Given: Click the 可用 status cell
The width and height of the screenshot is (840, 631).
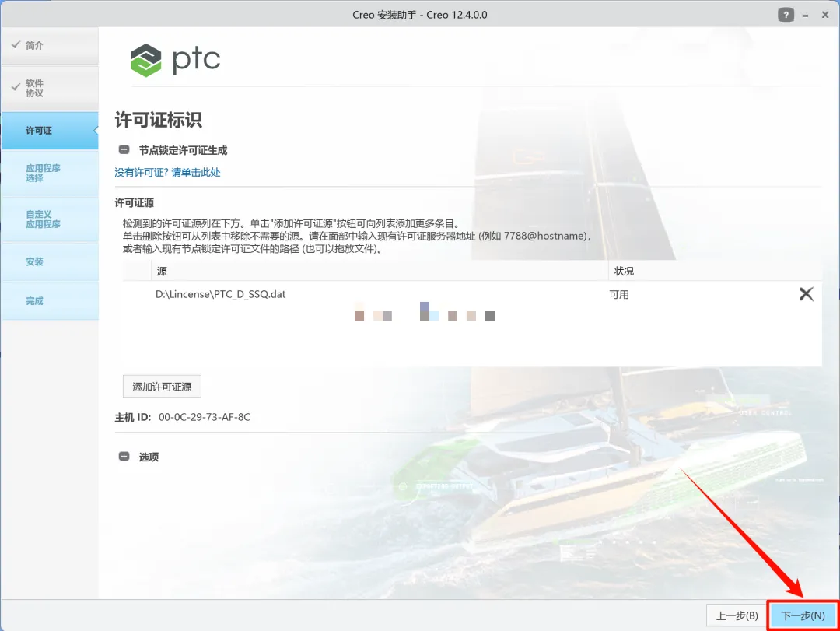Looking at the screenshot, I should click(x=619, y=295).
